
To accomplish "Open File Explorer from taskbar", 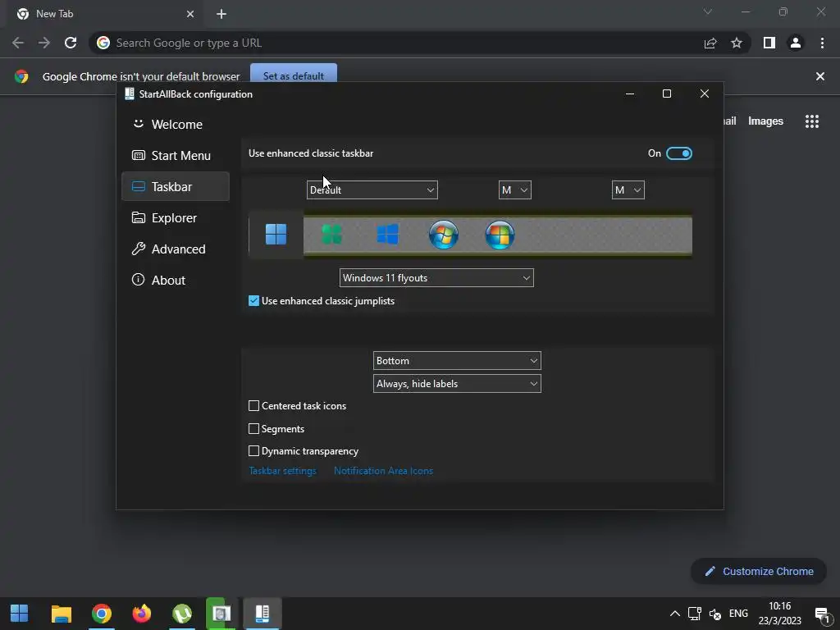I will [x=61, y=614].
